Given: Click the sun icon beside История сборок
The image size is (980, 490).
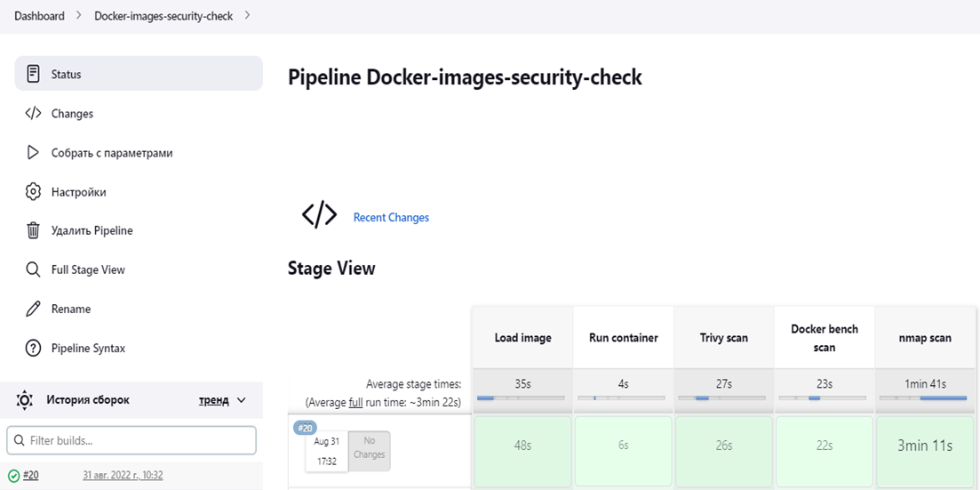Looking at the screenshot, I should tap(24, 399).
